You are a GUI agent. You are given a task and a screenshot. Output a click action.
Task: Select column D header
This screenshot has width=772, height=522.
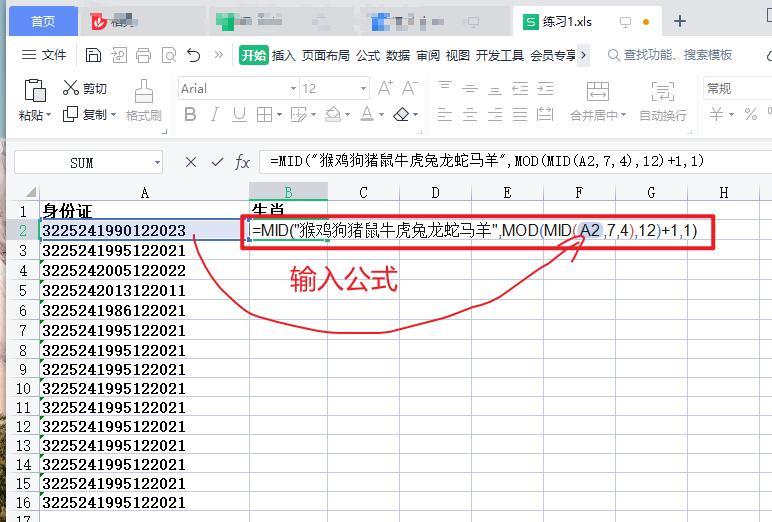coord(435,193)
